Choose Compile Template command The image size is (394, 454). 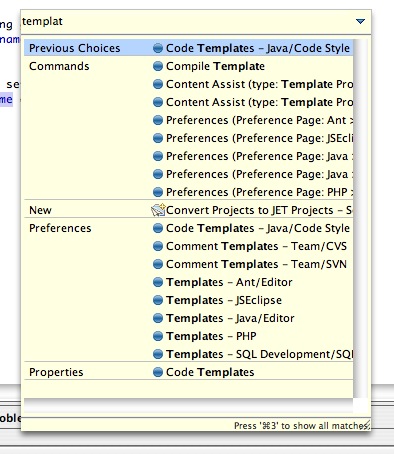coord(215,66)
